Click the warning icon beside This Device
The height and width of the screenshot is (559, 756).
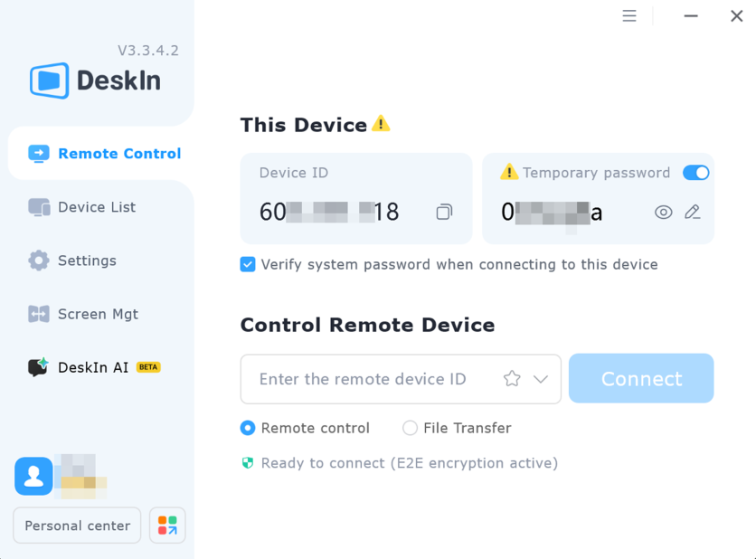coord(381,124)
